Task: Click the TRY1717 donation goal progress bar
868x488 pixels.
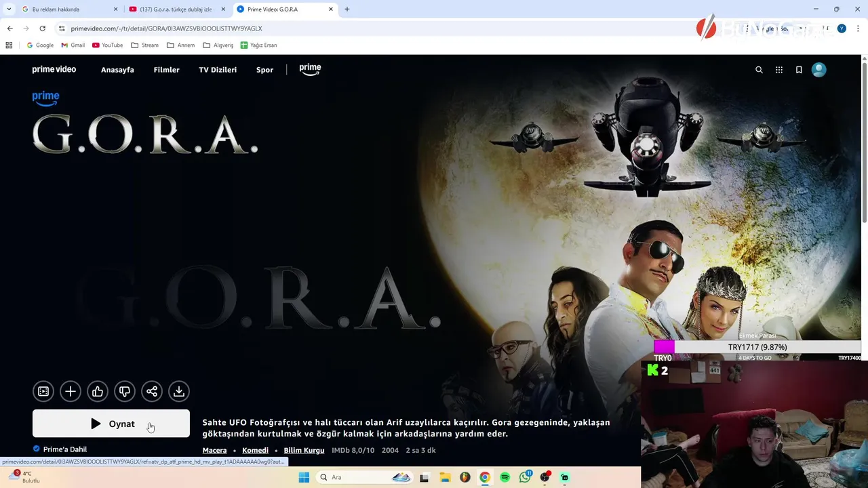Action: [x=757, y=347]
